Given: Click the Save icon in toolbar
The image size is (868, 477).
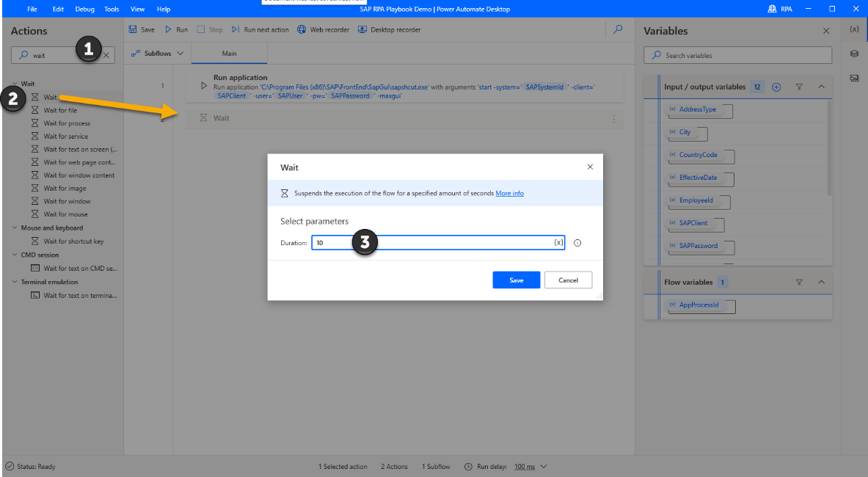Looking at the screenshot, I should tap(133, 29).
